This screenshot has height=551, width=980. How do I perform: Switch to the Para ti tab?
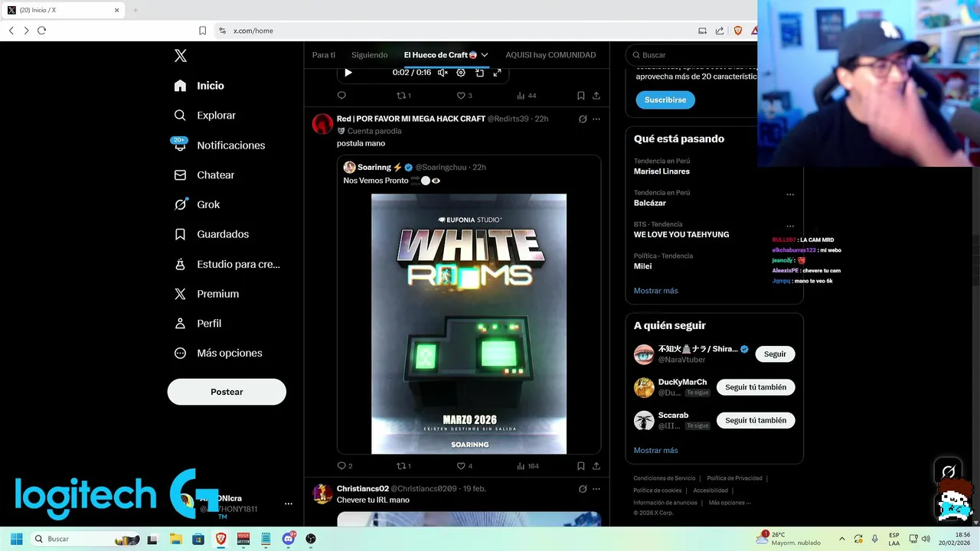pyautogui.click(x=324, y=55)
